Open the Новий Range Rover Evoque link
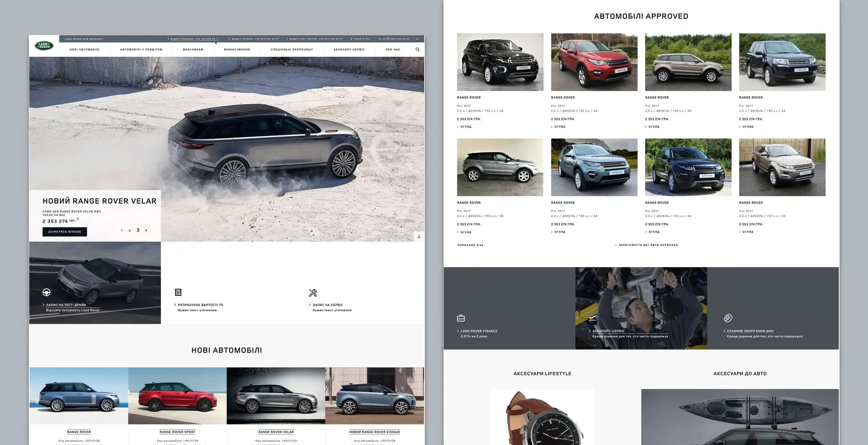 coord(375,432)
